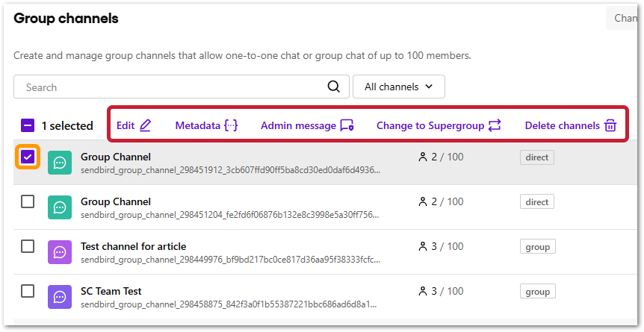Click the Edit pencil icon
This screenshot has width=644, height=332.
145,125
